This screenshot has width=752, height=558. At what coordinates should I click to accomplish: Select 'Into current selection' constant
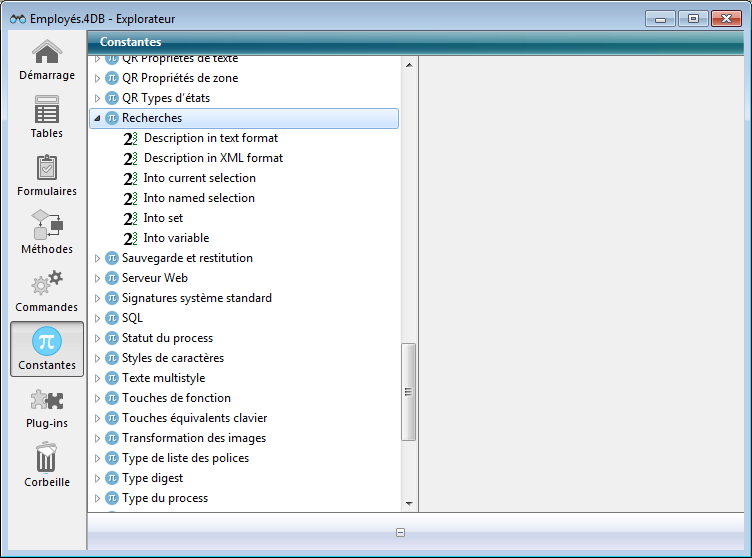[x=199, y=178]
